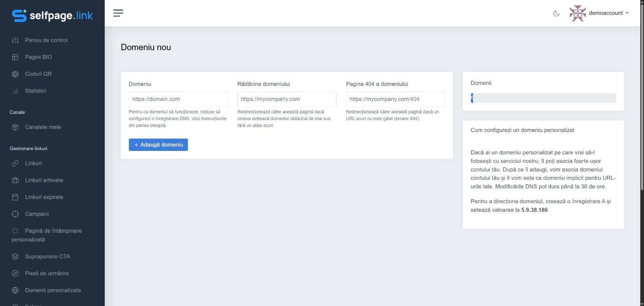The image size is (644, 306).
Task: Toggle the hamburger sidebar menu icon
Action: pos(118,13)
